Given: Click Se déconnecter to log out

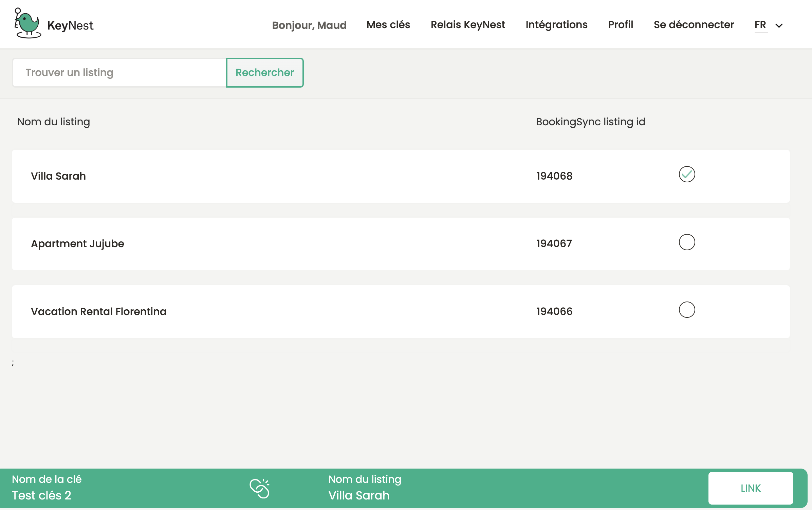Looking at the screenshot, I should click(694, 24).
